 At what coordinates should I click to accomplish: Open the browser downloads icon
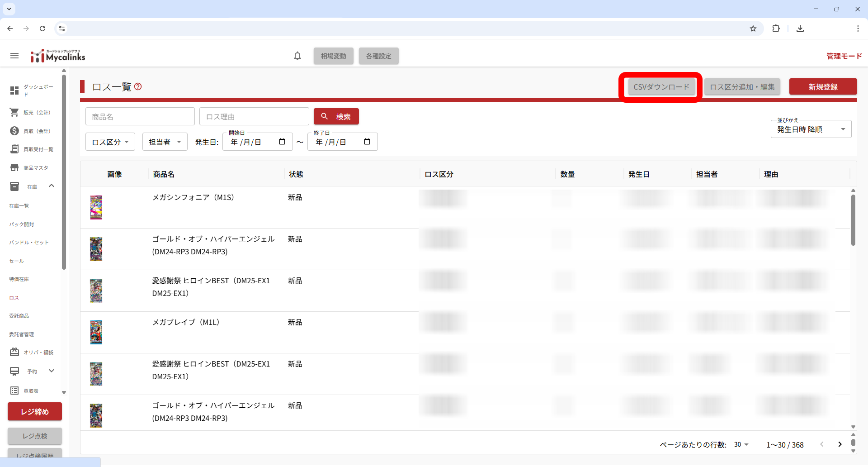800,29
